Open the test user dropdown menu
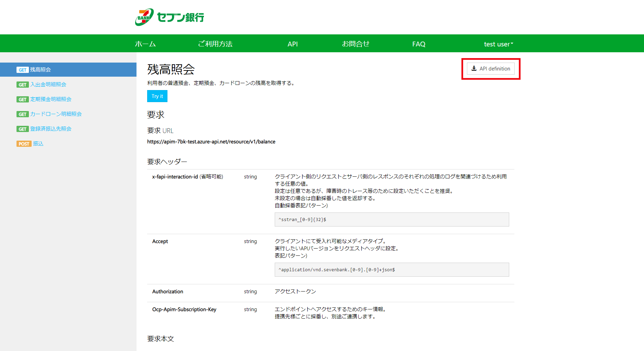Image resolution: width=644 pixels, height=351 pixels. (x=498, y=44)
